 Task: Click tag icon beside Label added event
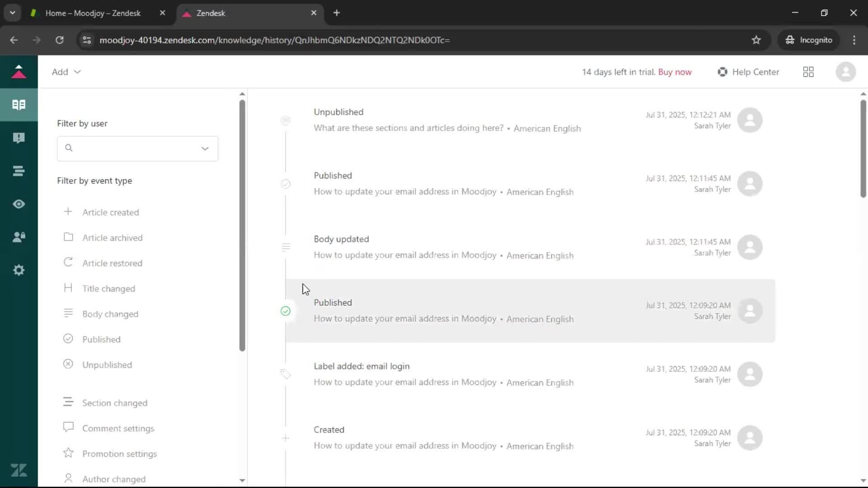click(286, 374)
